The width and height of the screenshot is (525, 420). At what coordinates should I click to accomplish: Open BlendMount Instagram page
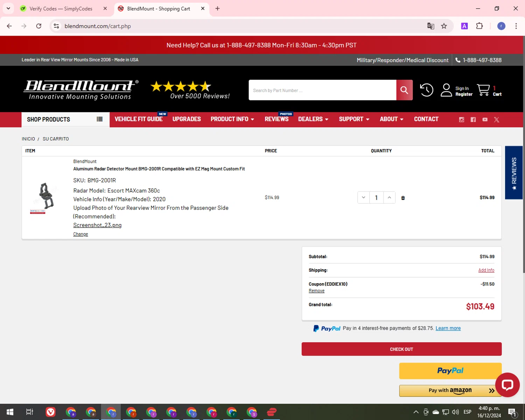pos(462,120)
